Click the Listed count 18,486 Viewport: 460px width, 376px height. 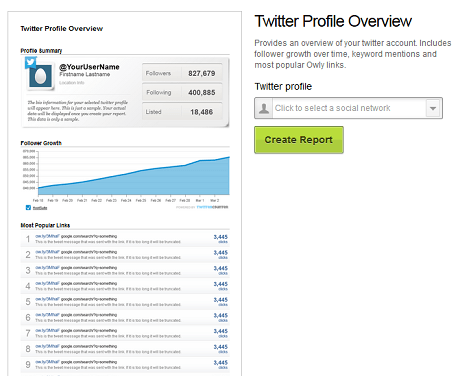202,112
